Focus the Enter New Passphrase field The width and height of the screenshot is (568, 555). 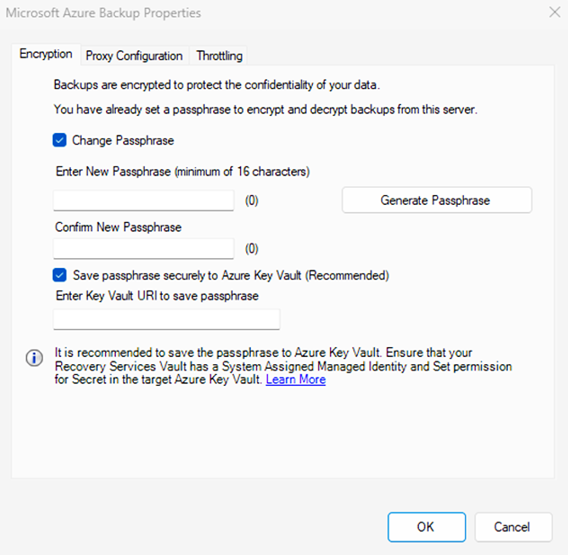[143, 200]
